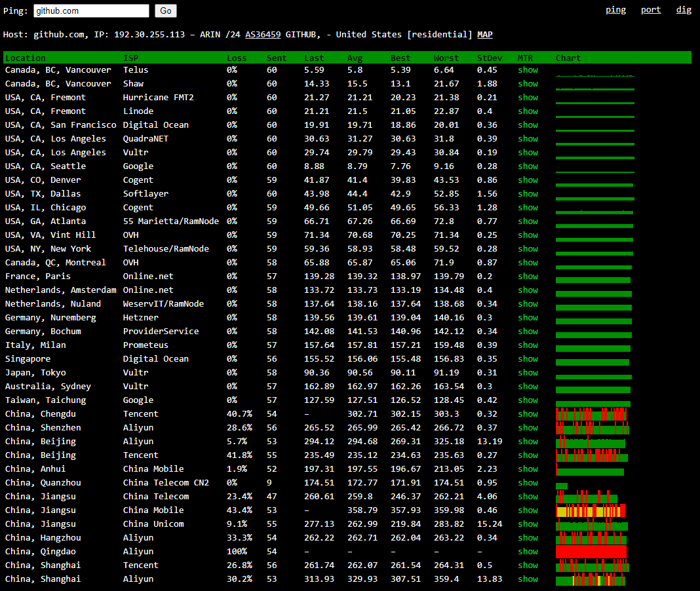The image size is (700, 591).
Task: Click the StDev column header
Action: (490, 58)
